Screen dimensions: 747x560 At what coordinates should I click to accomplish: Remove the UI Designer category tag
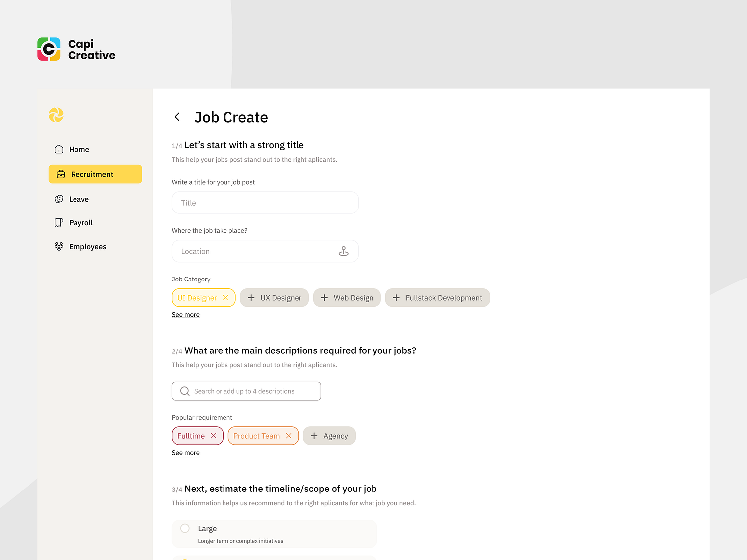coord(225,297)
